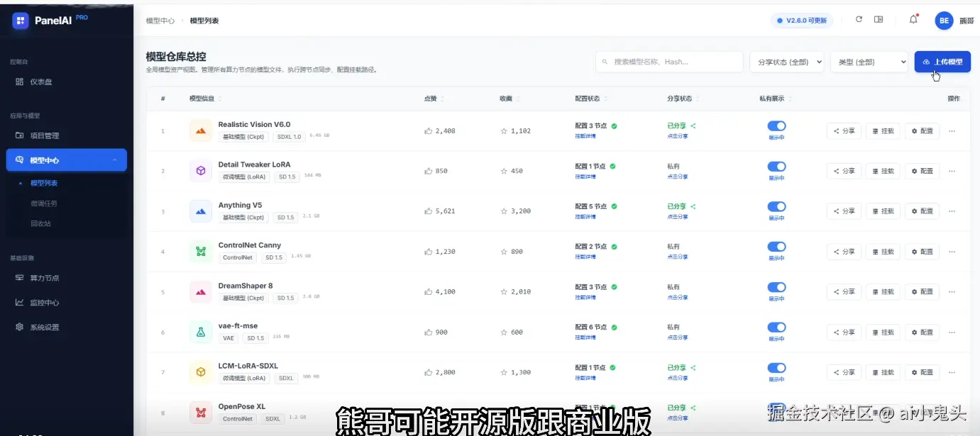The width and height of the screenshot is (980, 436).
Task: Click the 已分享 status for Anything V5
Action: click(x=681, y=206)
